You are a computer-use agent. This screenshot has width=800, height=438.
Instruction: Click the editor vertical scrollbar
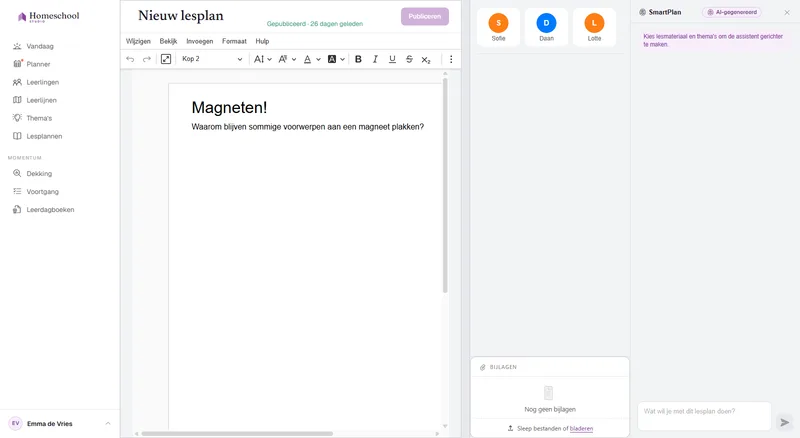point(445,185)
